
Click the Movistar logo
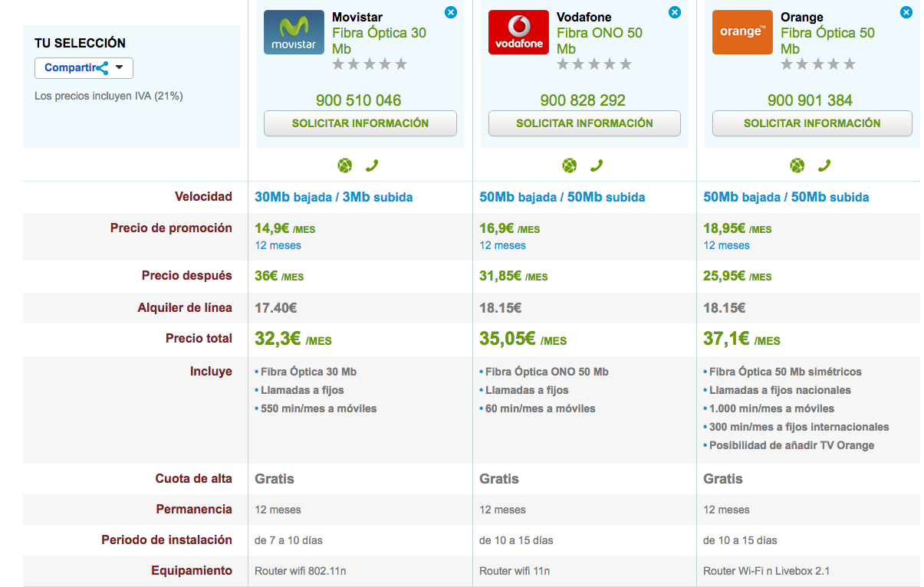pos(294,32)
